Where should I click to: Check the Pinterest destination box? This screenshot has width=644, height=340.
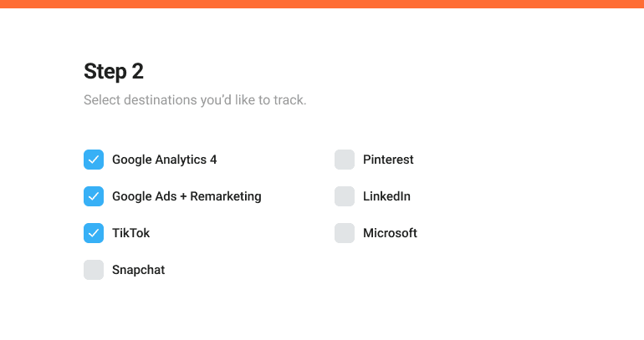[345, 160]
